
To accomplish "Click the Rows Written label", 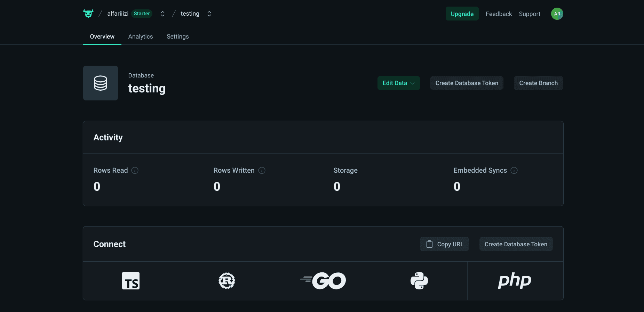I will click(x=234, y=170).
